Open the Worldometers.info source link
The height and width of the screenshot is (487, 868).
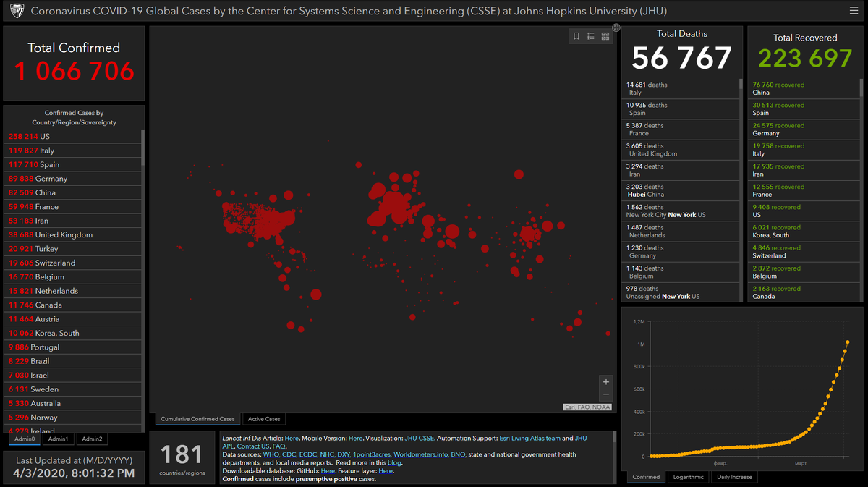(422, 454)
